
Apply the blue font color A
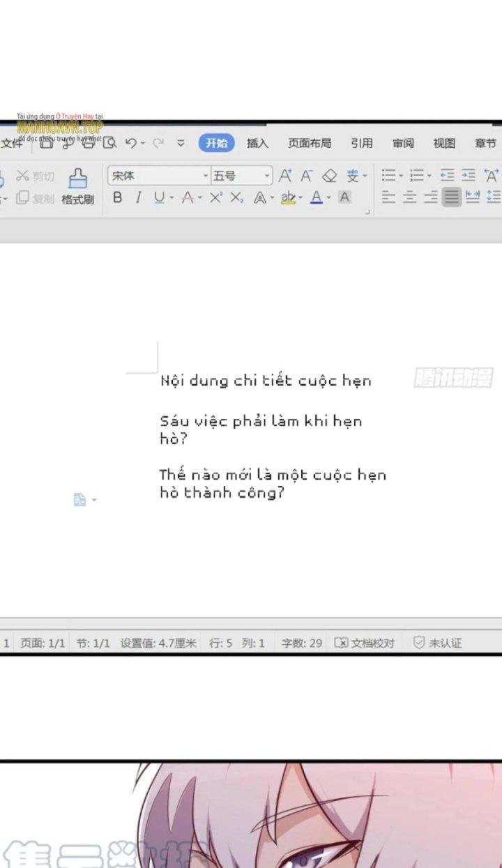tap(317, 198)
